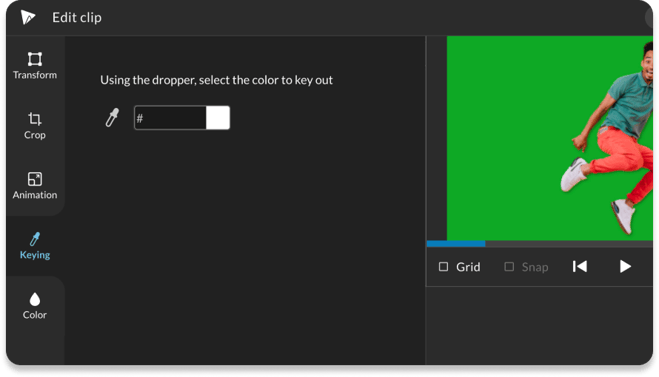Play the clip preview
659x377 pixels.
click(x=625, y=266)
